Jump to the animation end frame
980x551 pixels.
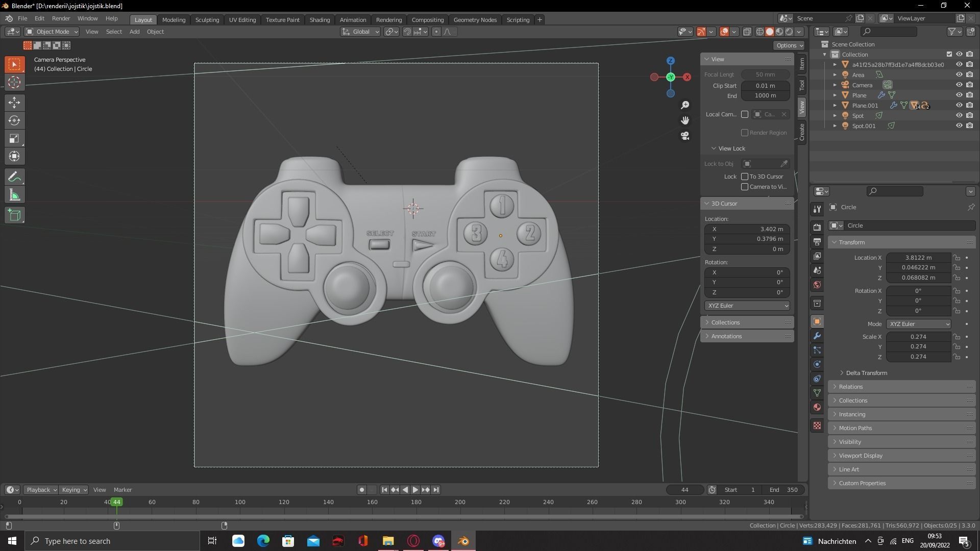[436, 490]
